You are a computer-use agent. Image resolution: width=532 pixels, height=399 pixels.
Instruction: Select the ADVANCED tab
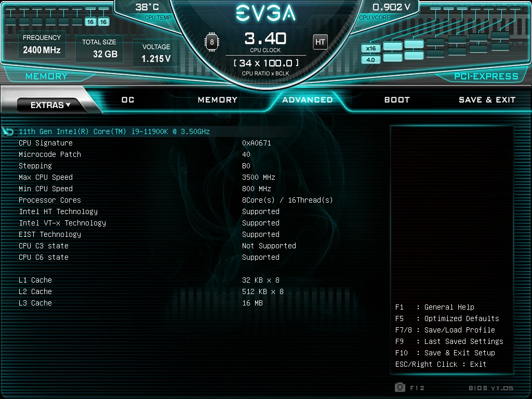tap(308, 100)
